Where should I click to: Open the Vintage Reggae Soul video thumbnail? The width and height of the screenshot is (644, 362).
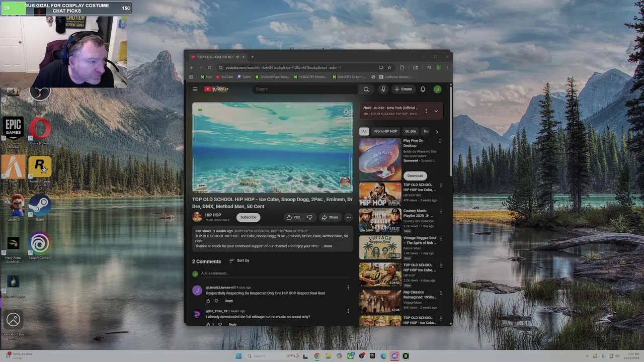click(380, 247)
